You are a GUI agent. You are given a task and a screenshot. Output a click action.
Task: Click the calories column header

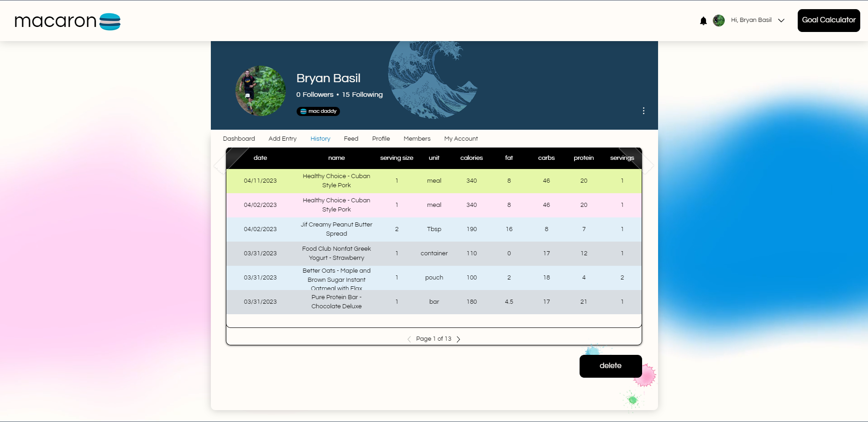point(471,158)
